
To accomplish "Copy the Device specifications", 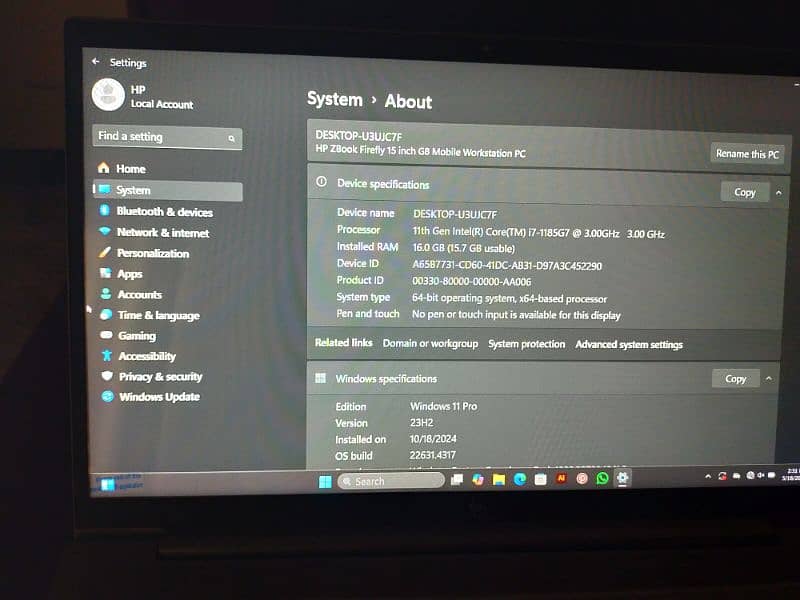I will pyautogui.click(x=744, y=192).
